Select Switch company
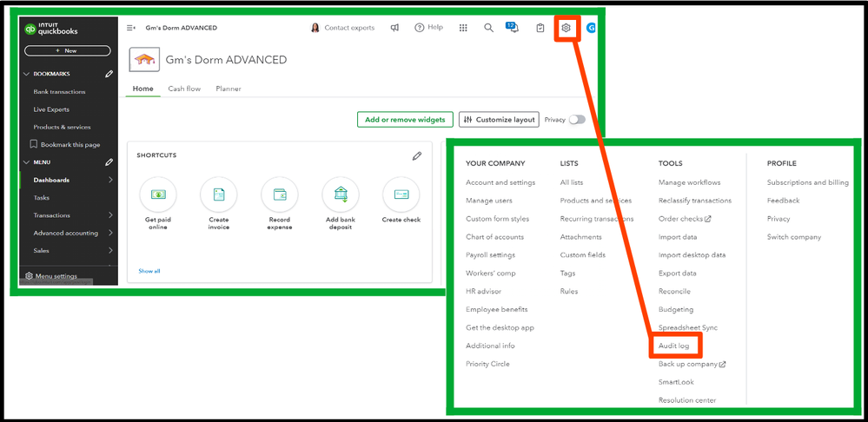The image size is (868, 422). pos(794,237)
